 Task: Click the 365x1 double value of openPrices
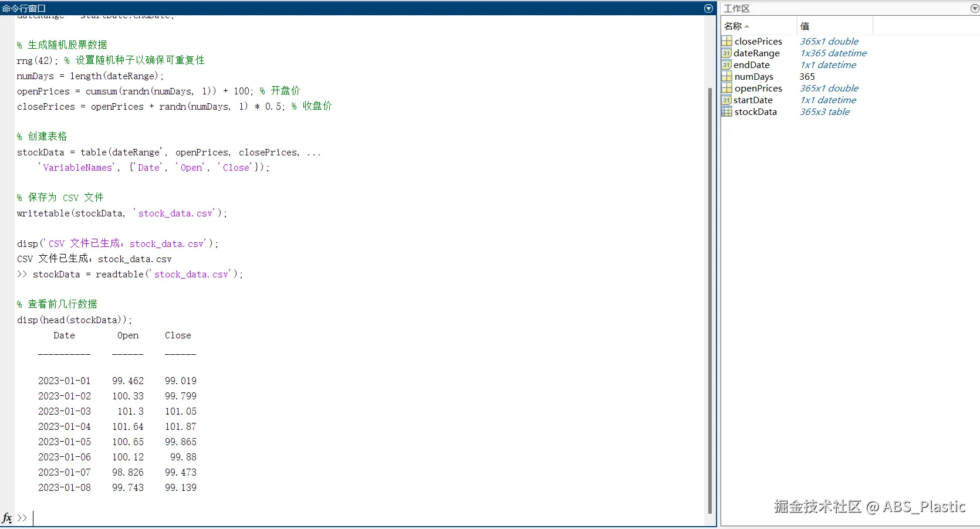pos(829,88)
